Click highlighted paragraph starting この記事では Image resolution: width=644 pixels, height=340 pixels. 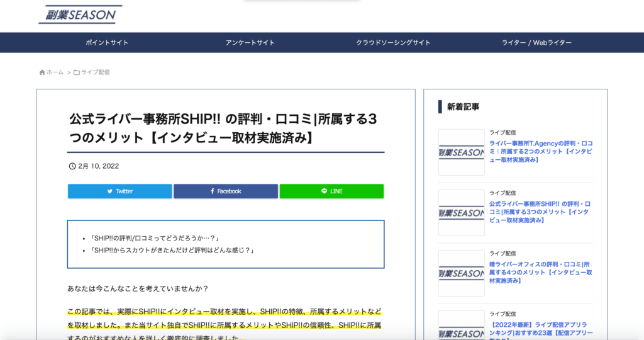coord(225,325)
